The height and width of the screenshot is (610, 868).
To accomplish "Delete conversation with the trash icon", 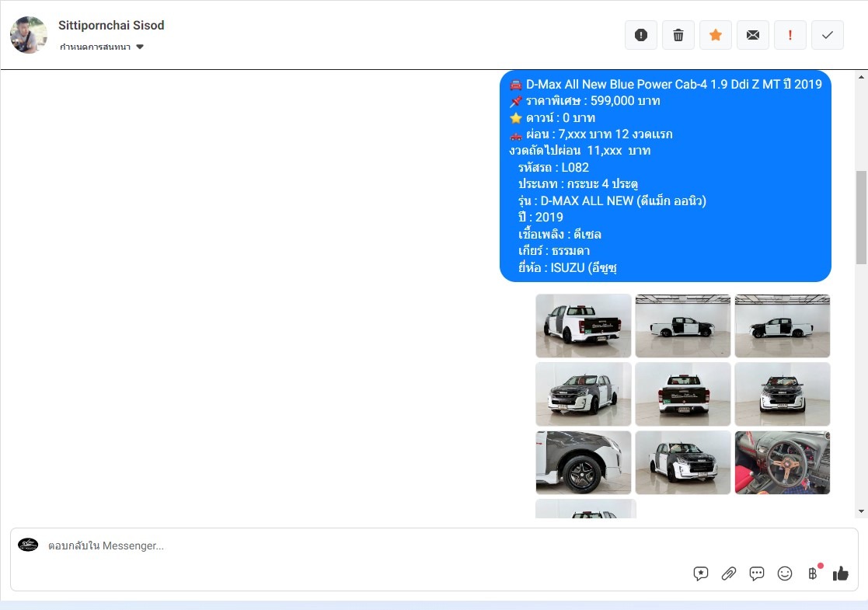I will pyautogui.click(x=678, y=35).
